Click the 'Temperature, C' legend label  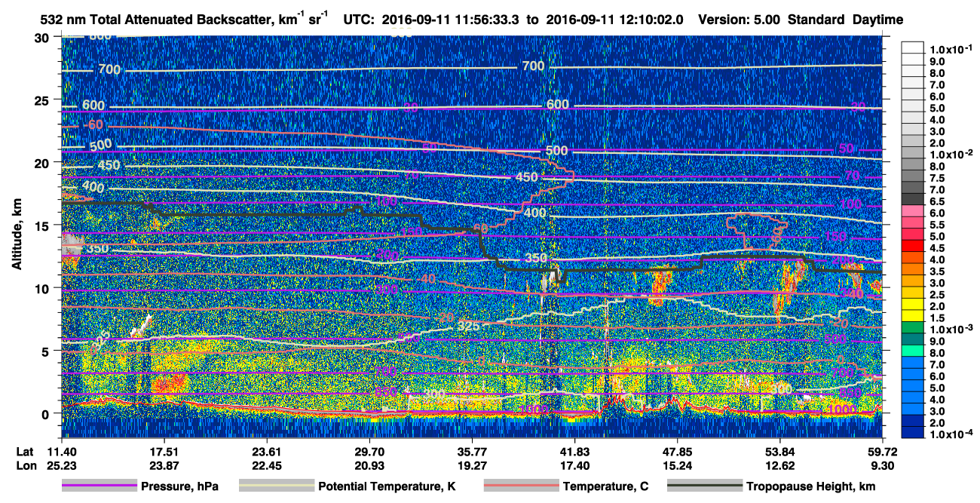pyautogui.click(x=605, y=486)
